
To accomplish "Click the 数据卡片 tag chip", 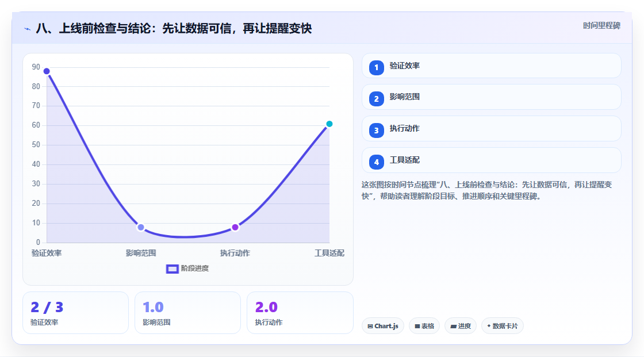I will click(503, 326).
